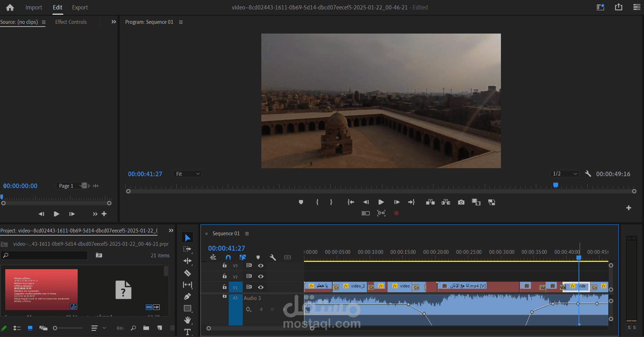Expand the Source panel overflow chevrons
644x337 pixels.
click(114, 22)
